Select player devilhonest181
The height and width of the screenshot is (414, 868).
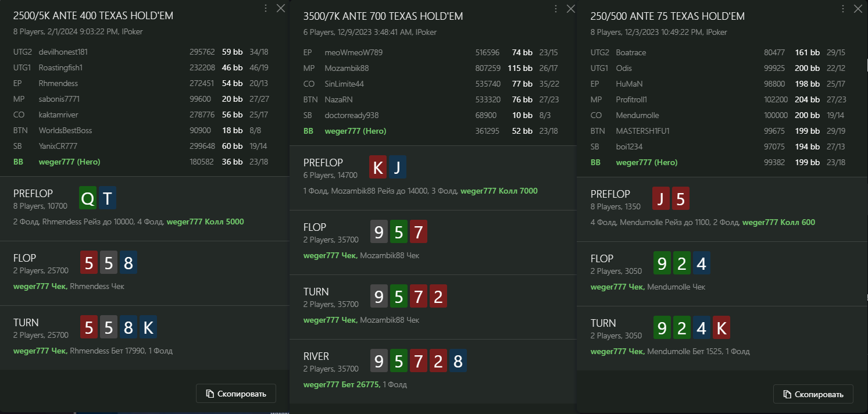63,52
